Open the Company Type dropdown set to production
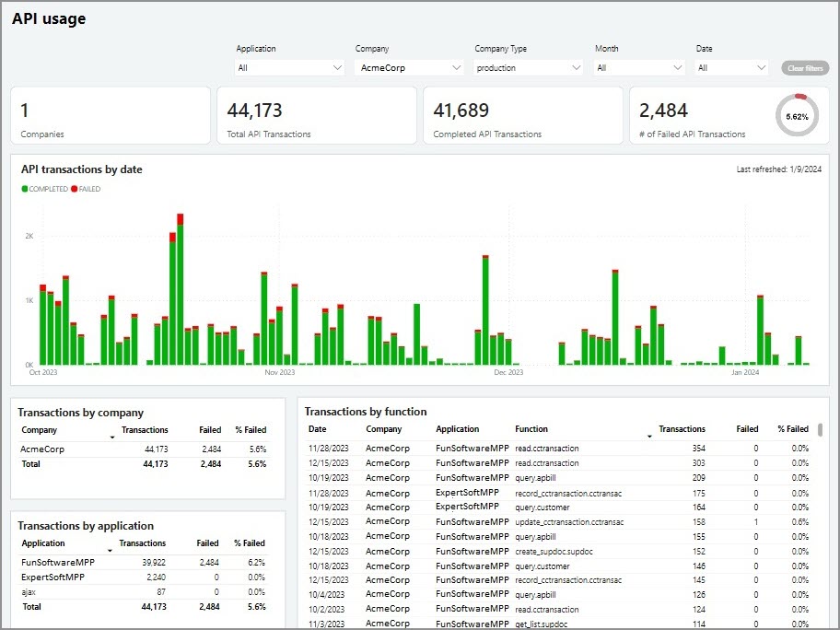This screenshot has width=840, height=630. [x=529, y=68]
